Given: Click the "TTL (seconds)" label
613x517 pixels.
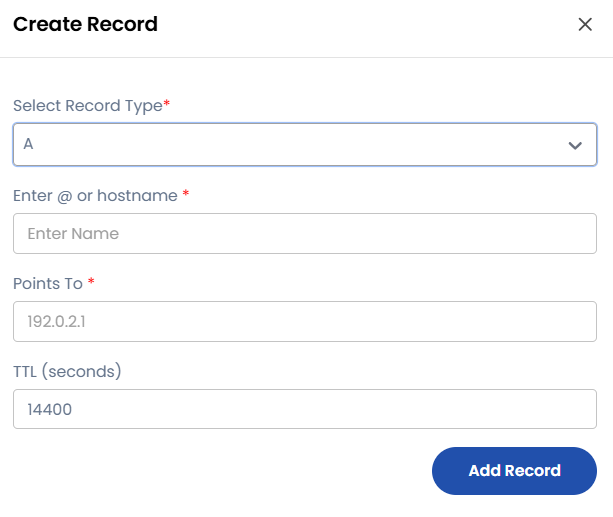Looking at the screenshot, I should (x=67, y=371).
